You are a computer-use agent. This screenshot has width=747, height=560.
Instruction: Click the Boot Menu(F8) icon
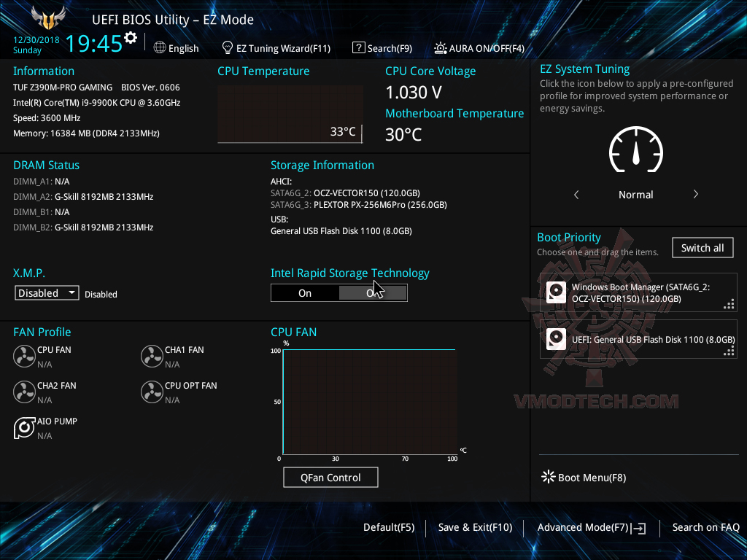(x=548, y=477)
